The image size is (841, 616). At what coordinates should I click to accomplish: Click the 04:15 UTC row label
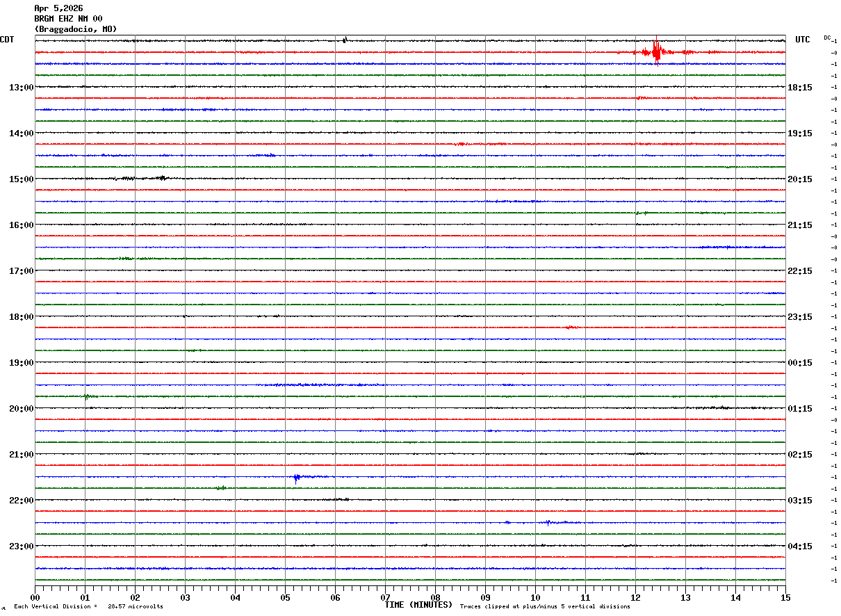(x=800, y=546)
